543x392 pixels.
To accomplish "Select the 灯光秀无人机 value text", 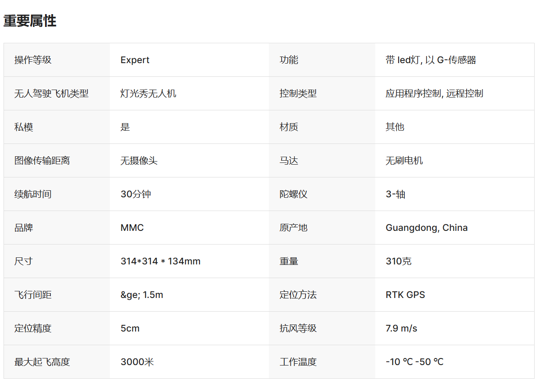I will click(x=148, y=94).
